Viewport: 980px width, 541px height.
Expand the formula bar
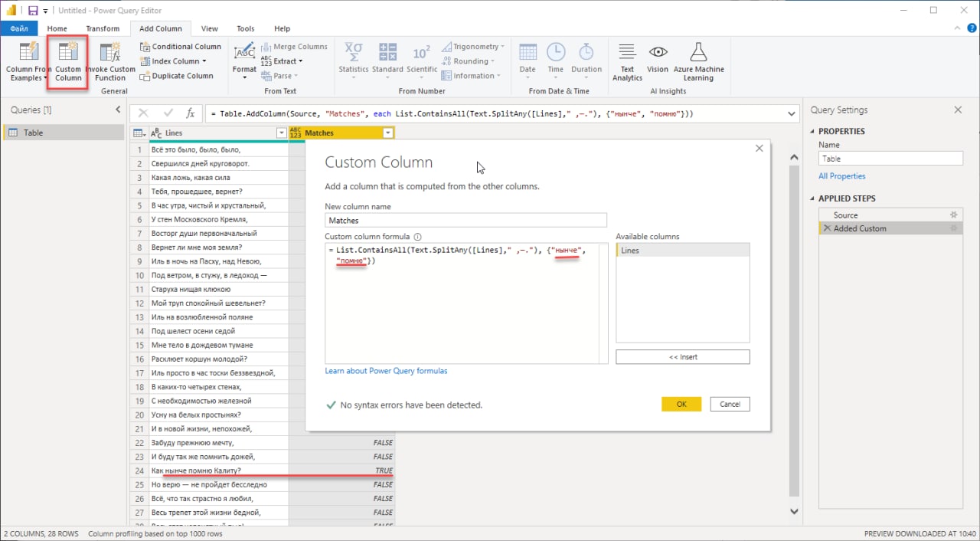pos(791,113)
